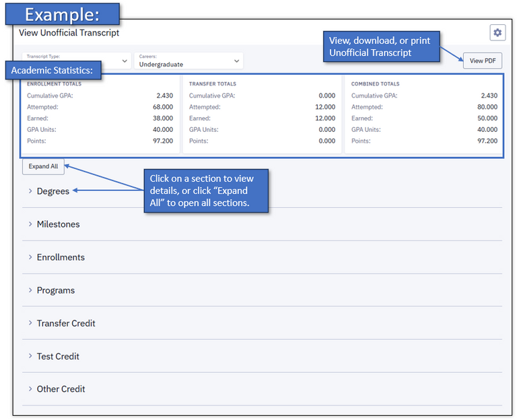Click the Degrees section title
Viewport: 517px width, 420px height.
[53, 191]
